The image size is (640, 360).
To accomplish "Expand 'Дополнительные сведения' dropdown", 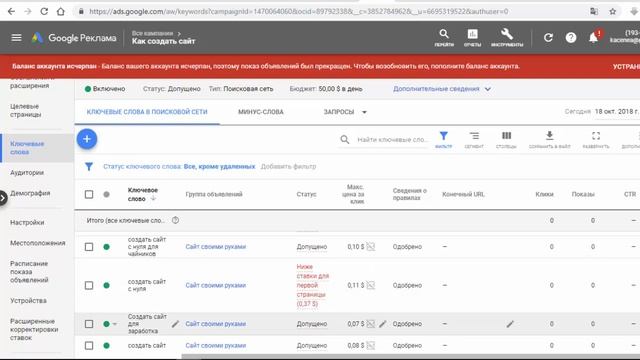I will tap(442, 89).
